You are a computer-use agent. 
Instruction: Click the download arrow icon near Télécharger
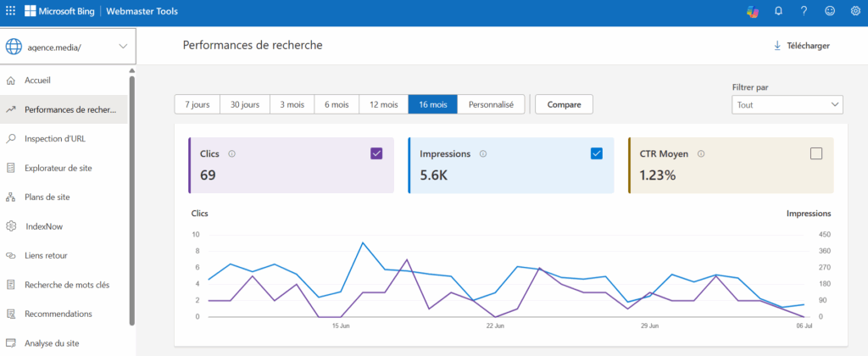coord(776,46)
